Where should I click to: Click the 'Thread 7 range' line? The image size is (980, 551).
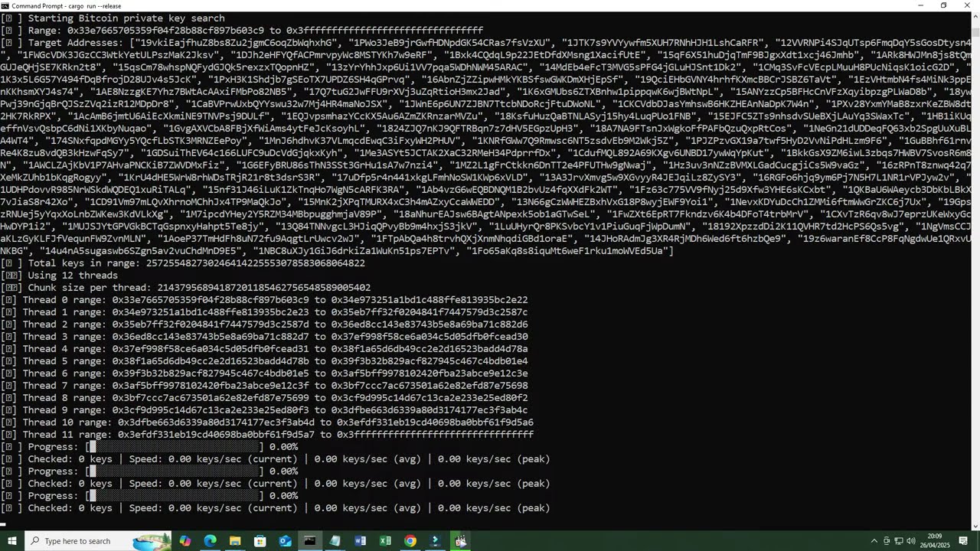coord(264,386)
